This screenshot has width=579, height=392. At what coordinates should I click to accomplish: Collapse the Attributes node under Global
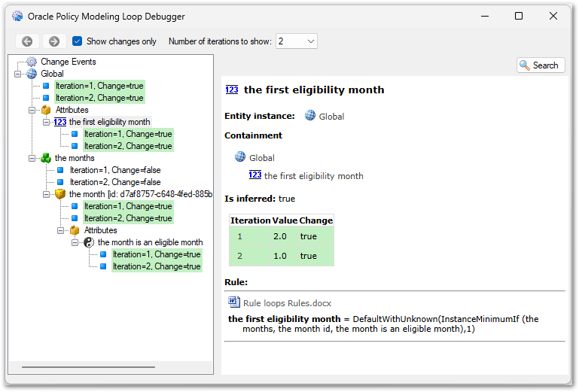[32, 110]
